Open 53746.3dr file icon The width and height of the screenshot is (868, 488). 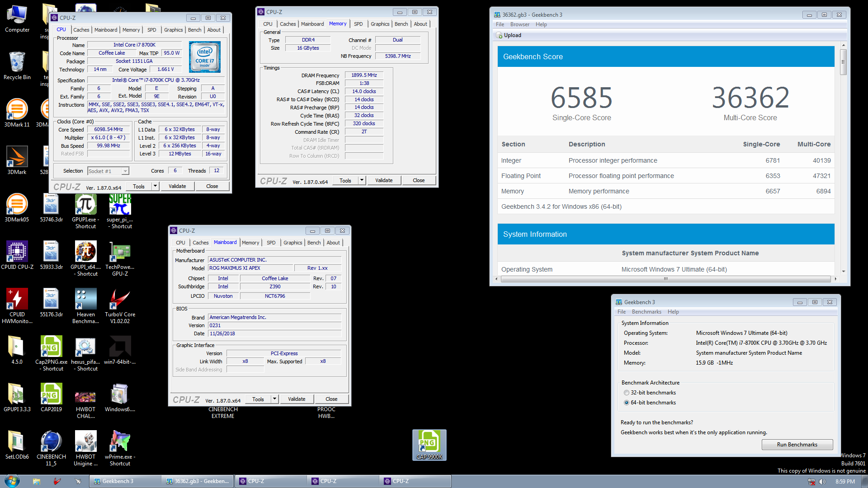click(x=51, y=208)
